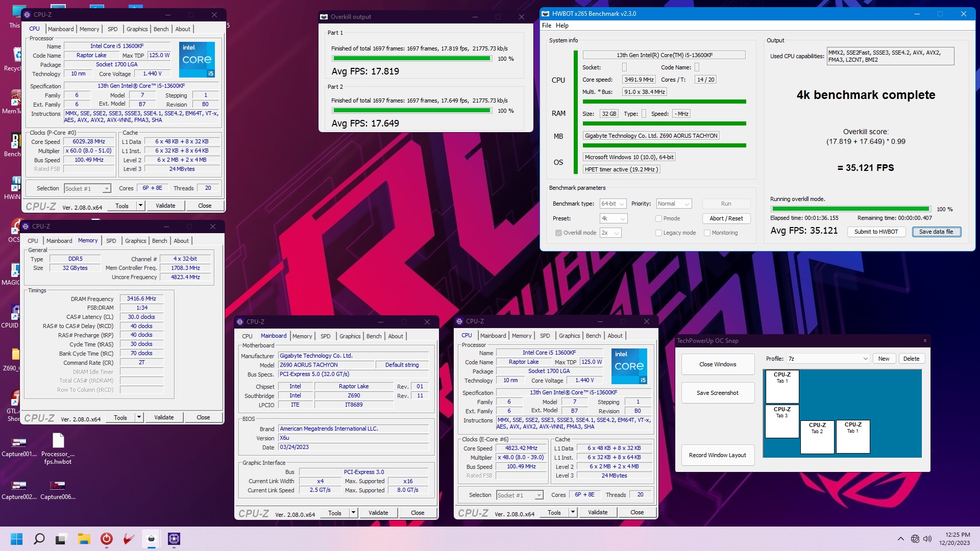Click the red bird-shaped taskbar icon

(x=129, y=539)
